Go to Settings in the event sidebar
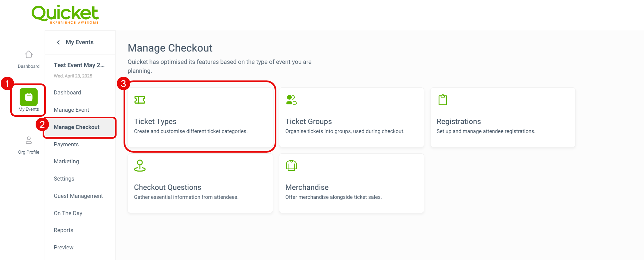Image resolution: width=644 pixels, height=260 pixels. pyautogui.click(x=64, y=179)
